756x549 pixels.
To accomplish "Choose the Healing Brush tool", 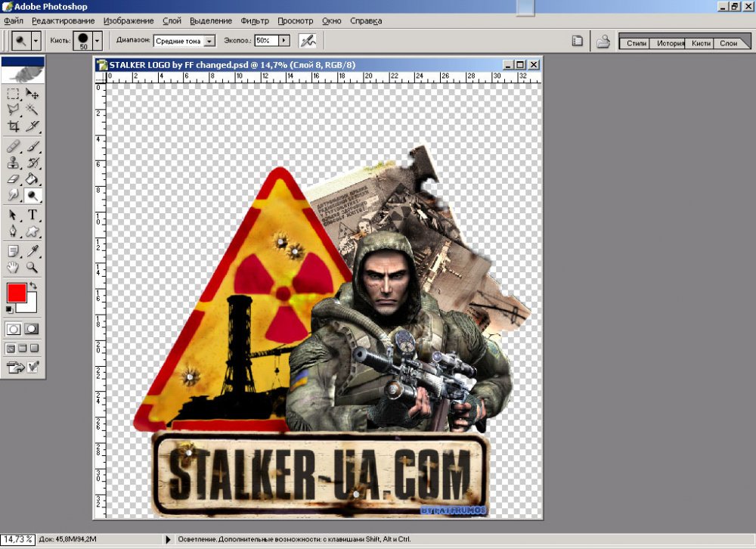I will (x=13, y=146).
